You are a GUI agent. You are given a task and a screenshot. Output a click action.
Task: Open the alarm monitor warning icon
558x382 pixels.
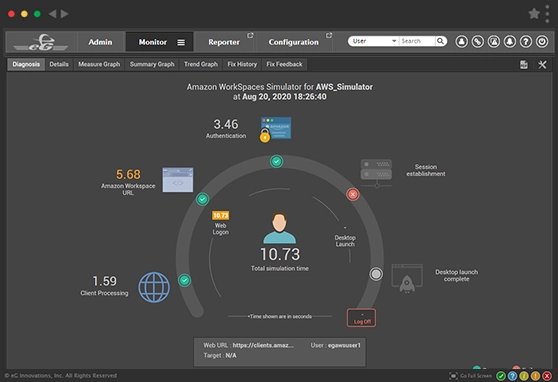pyautogui.click(x=494, y=42)
